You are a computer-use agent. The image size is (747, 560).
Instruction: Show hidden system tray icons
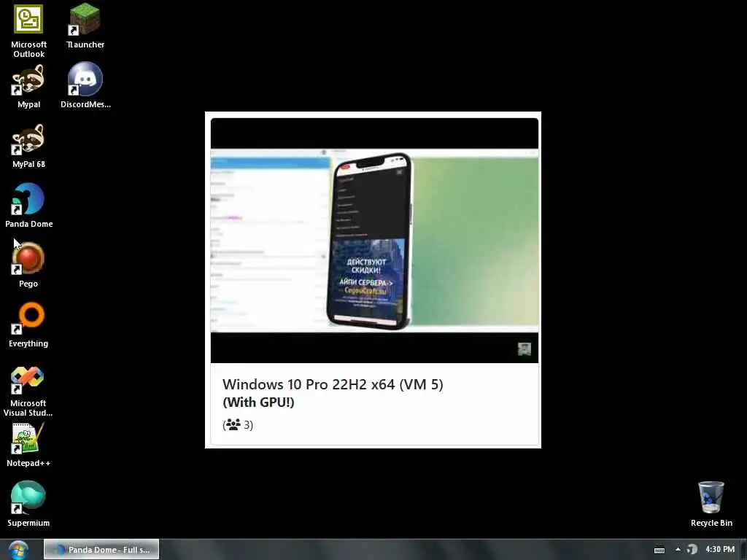pyautogui.click(x=678, y=549)
